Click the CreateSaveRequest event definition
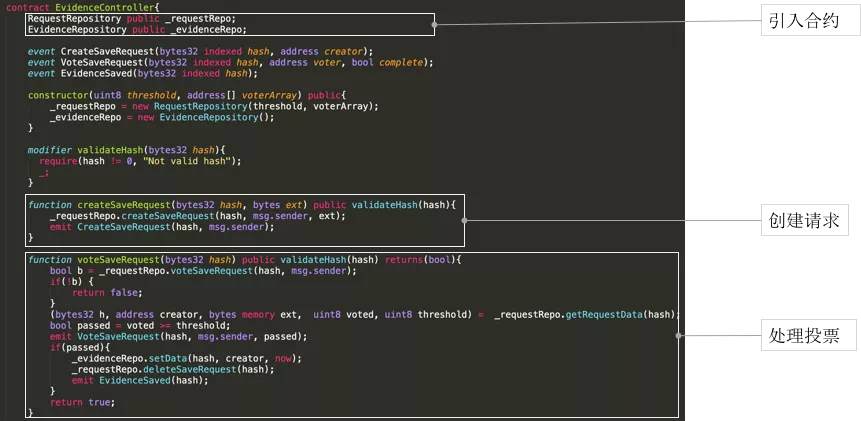 [200, 52]
